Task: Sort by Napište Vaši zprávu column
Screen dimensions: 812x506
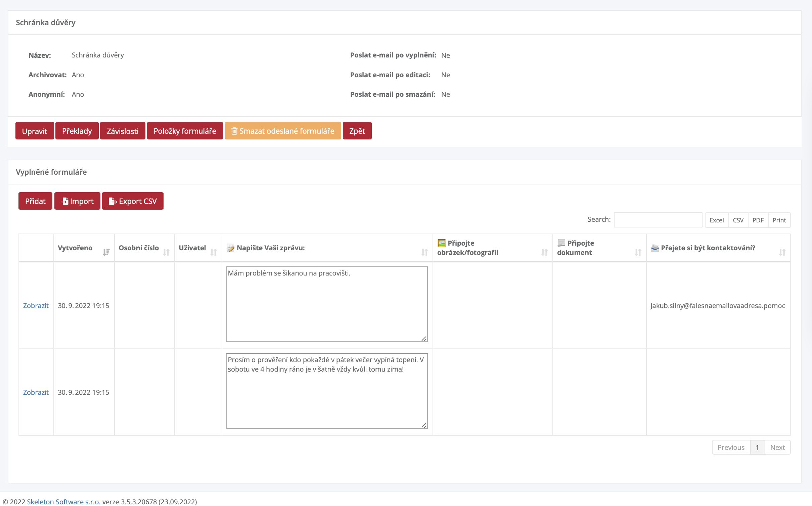Action: pos(424,252)
